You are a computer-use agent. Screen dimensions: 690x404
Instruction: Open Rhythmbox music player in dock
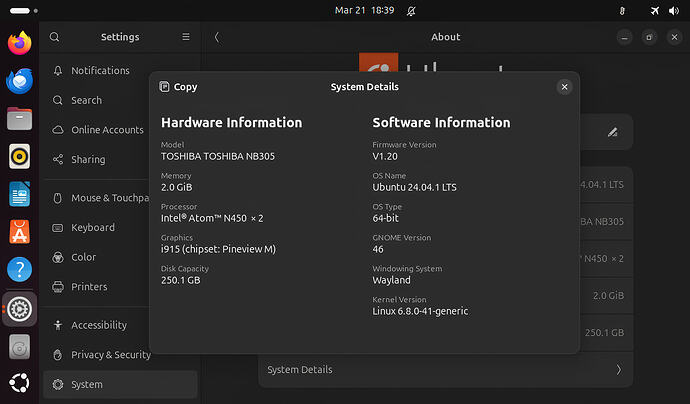(x=19, y=156)
